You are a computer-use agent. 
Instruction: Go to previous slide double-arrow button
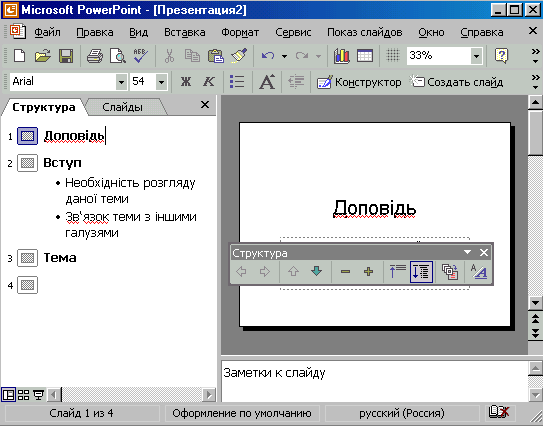coord(535,318)
